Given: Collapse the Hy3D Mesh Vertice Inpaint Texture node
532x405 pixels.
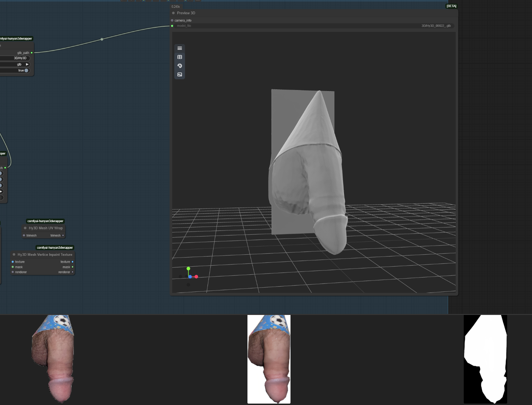Looking at the screenshot, I should 14,255.
